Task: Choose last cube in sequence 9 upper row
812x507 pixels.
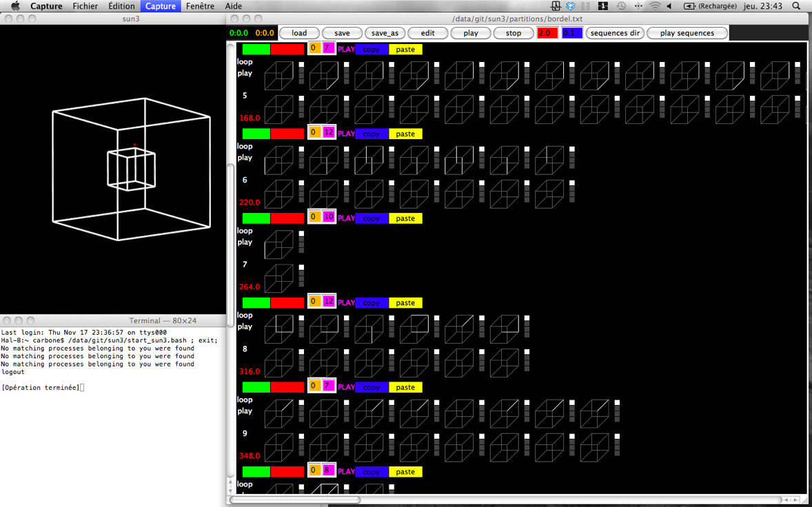Action: click(594, 413)
